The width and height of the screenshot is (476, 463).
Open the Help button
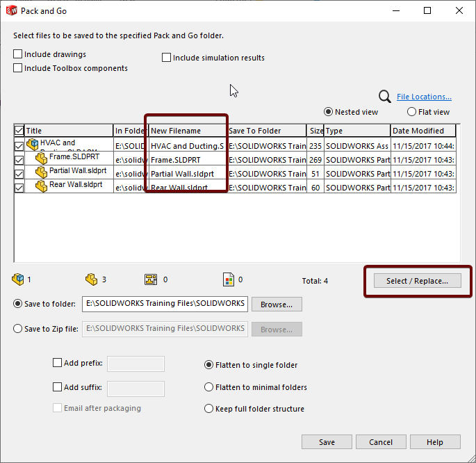[435, 441]
